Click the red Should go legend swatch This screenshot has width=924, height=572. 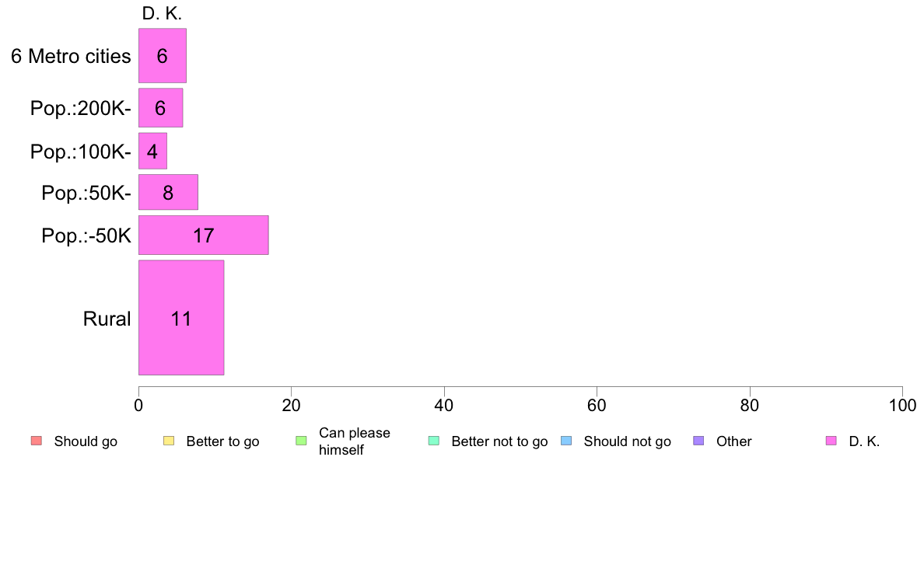36,441
